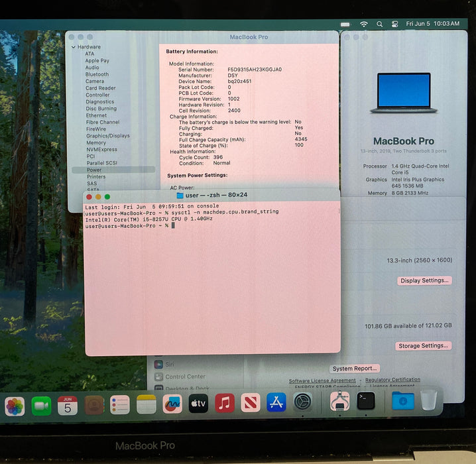Select Bluetooth in the Hardware list
This screenshot has height=464, width=476.
(97, 74)
